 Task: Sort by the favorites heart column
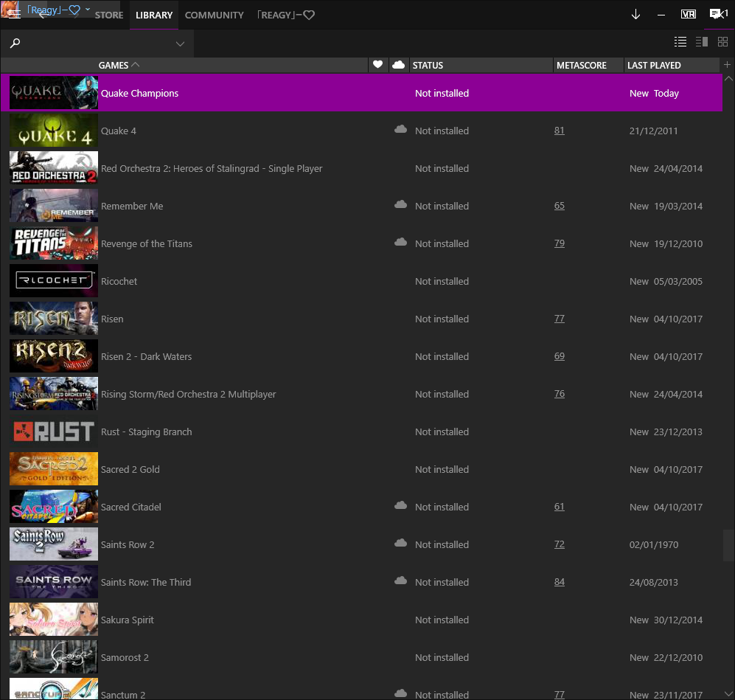coord(377,65)
